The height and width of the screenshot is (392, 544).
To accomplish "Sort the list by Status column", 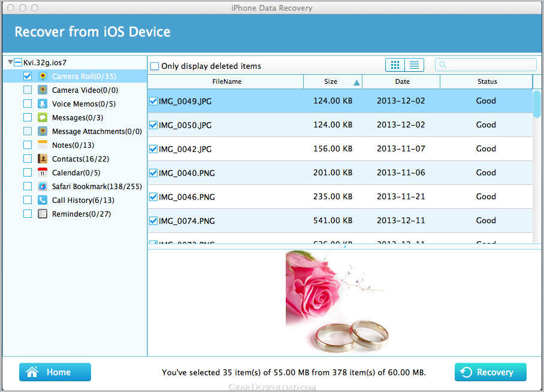I will pos(486,82).
